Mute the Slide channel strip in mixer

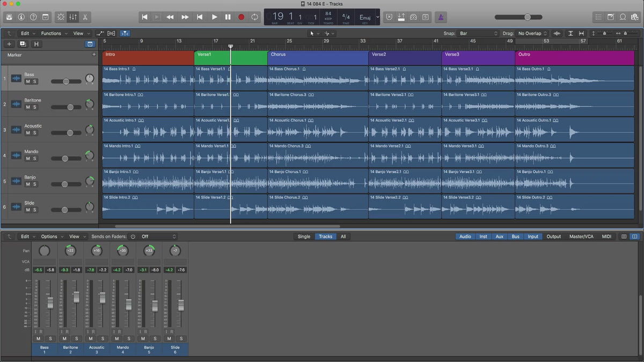point(169,338)
